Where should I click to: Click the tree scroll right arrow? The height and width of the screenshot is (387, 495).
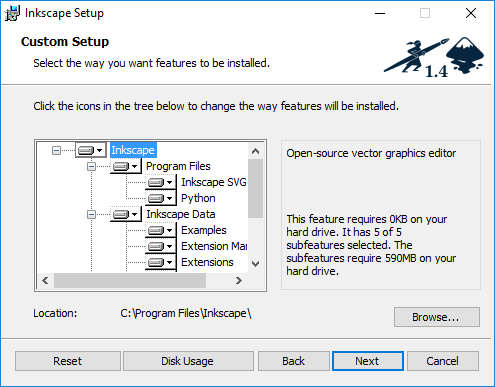(239, 281)
